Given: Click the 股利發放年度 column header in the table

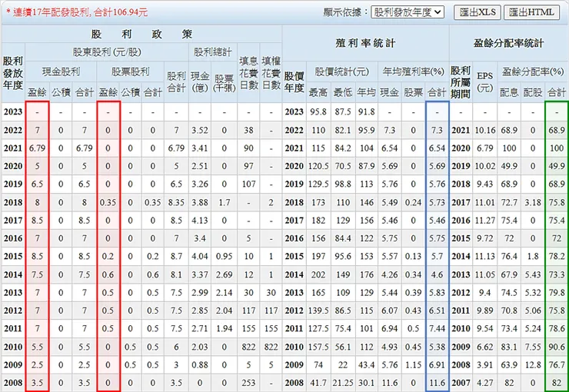Looking at the screenshot, I should [x=13, y=73].
